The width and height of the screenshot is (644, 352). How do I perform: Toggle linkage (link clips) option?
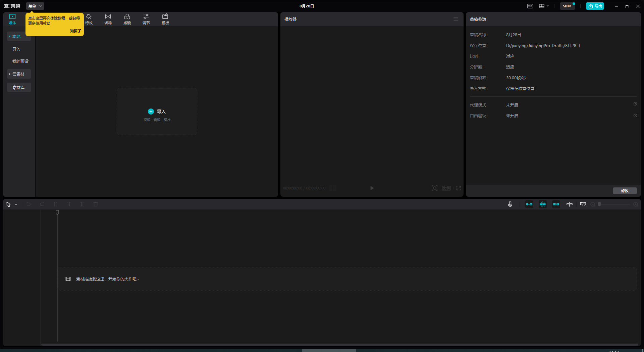556,204
